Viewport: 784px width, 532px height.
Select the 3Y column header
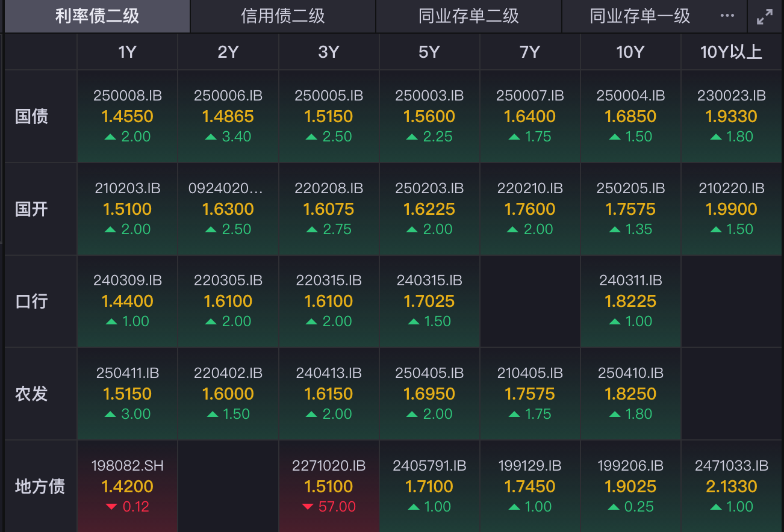[x=329, y=52]
